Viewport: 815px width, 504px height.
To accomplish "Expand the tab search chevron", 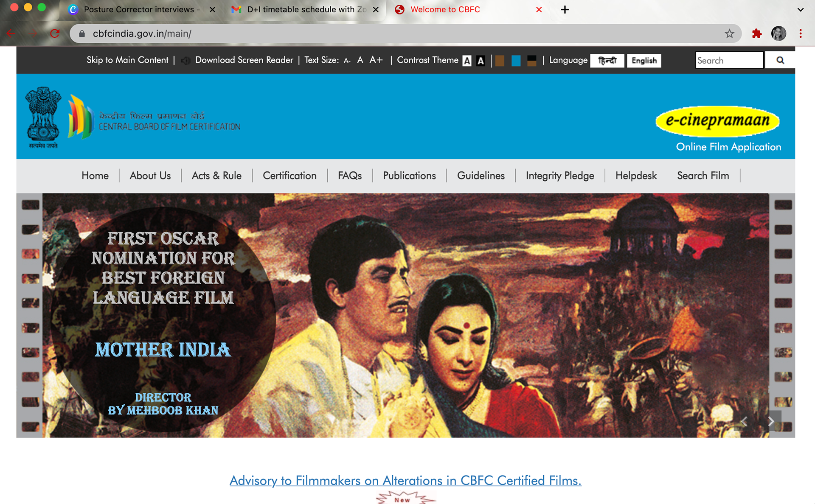I will coord(801,9).
